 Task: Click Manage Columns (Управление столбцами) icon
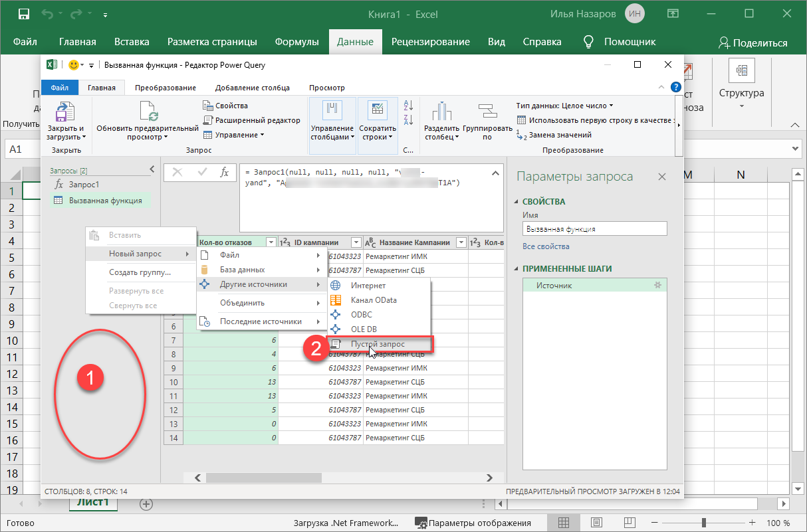332,111
